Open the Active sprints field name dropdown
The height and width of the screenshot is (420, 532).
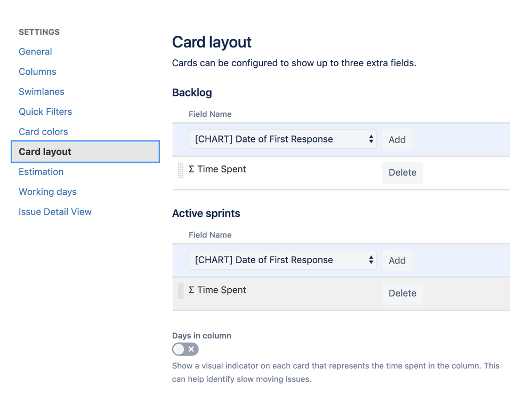tap(283, 260)
